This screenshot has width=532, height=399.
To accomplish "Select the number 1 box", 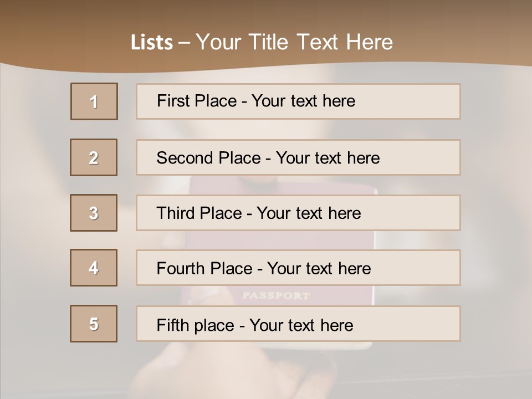I will point(94,101).
